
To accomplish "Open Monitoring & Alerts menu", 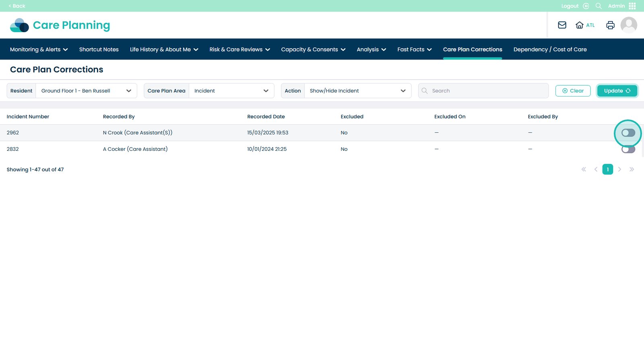I will [39, 49].
